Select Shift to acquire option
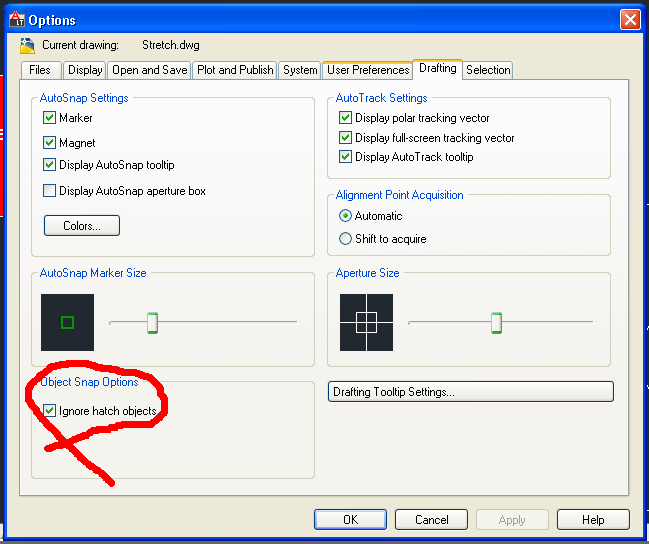Viewport: 649px width, 544px height. click(x=345, y=238)
